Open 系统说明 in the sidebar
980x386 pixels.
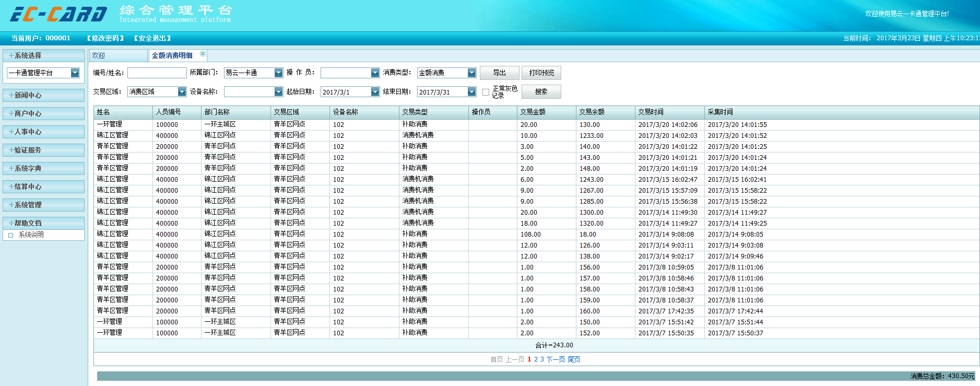[31, 235]
